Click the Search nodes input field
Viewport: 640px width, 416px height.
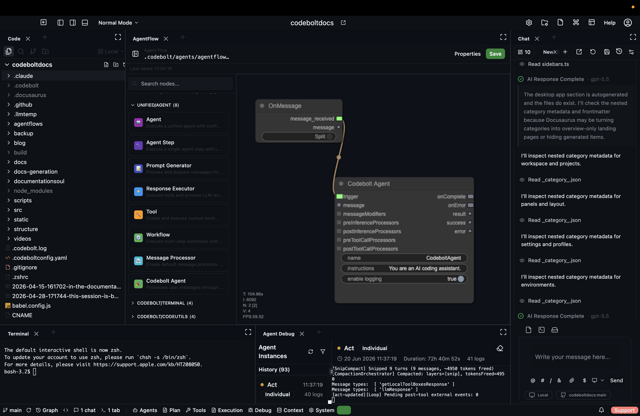(181, 84)
